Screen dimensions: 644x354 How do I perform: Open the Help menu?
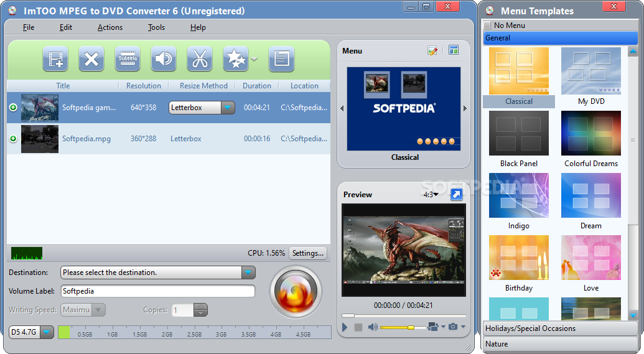point(197,27)
